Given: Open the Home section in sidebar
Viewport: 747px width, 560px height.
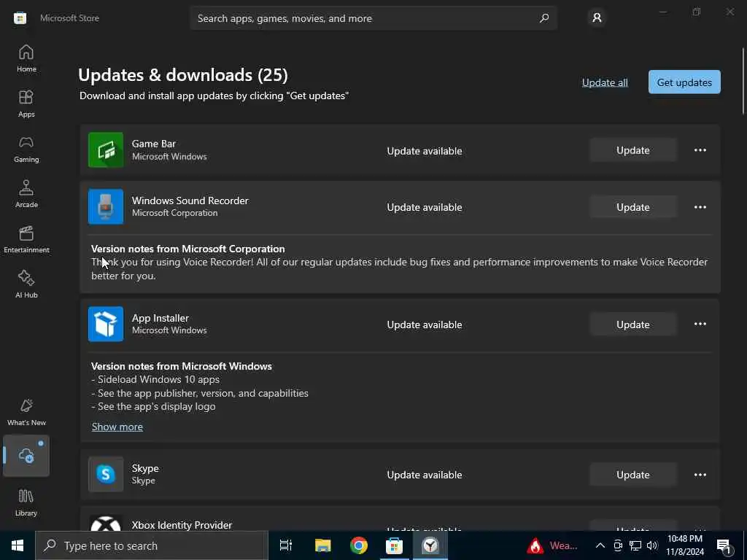Looking at the screenshot, I should (x=26, y=58).
